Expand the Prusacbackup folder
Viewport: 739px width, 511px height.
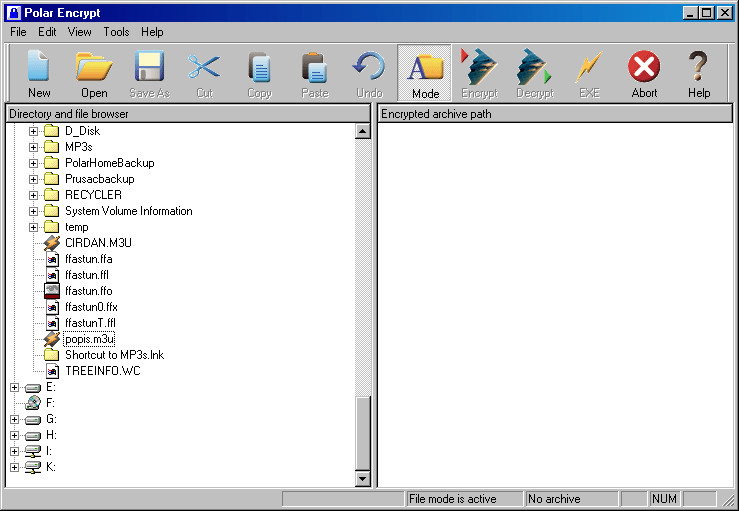pos(33,179)
